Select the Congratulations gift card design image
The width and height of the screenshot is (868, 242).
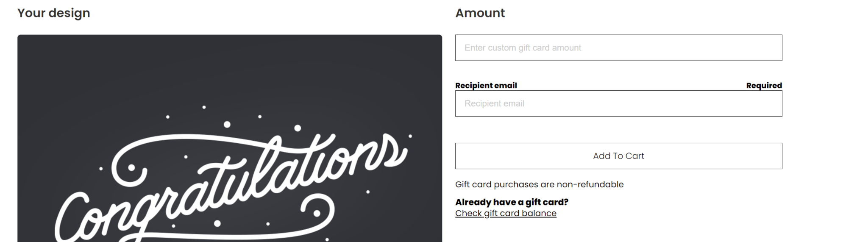pyautogui.click(x=230, y=138)
